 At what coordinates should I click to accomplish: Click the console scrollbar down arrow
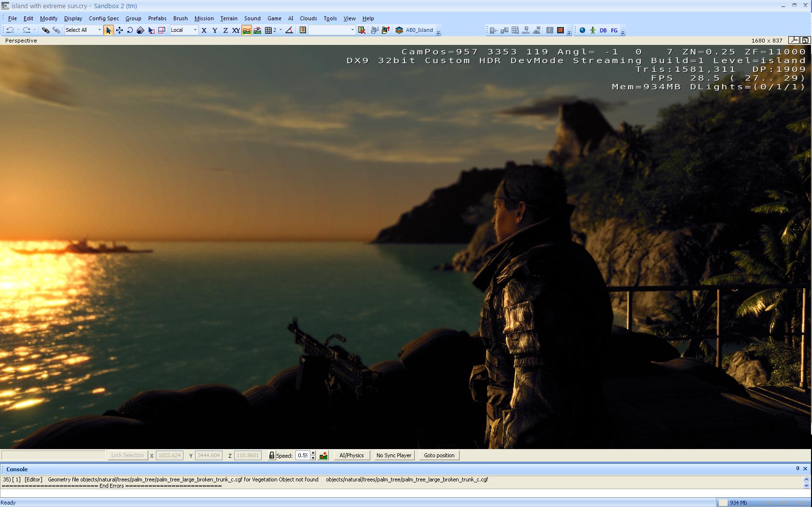806,486
